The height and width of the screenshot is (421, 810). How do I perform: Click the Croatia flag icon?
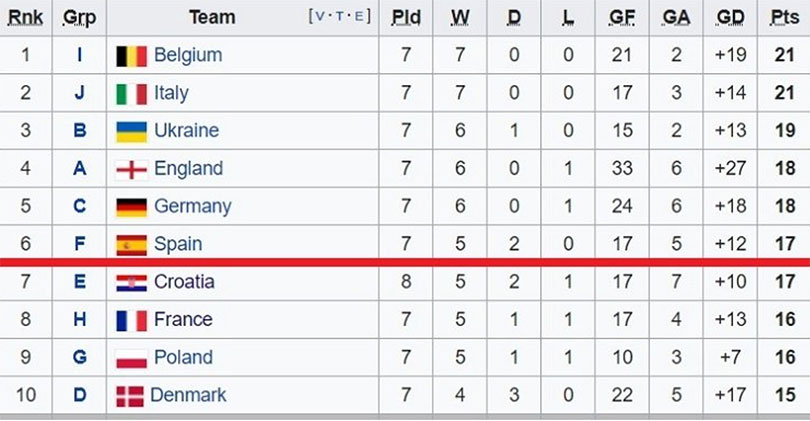coord(131,283)
